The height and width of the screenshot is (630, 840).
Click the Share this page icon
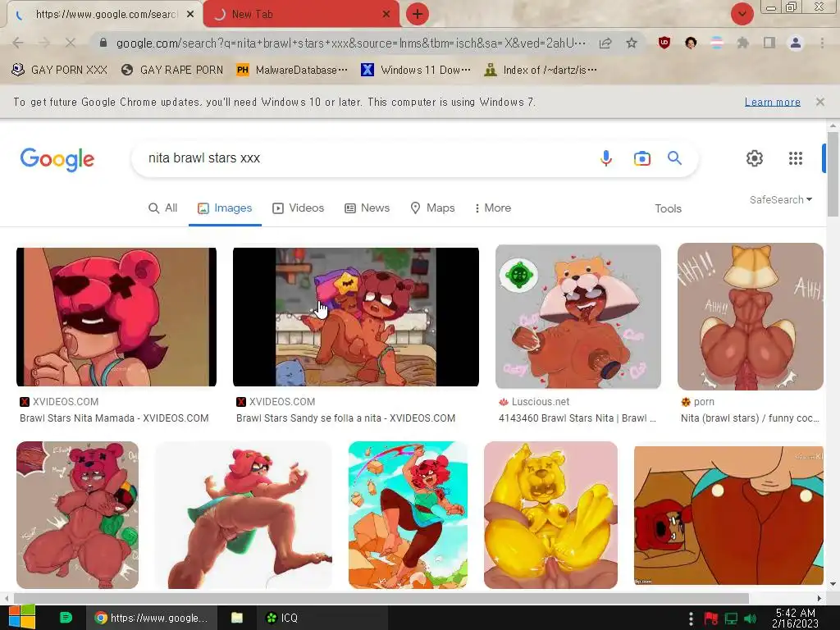click(x=605, y=43)
